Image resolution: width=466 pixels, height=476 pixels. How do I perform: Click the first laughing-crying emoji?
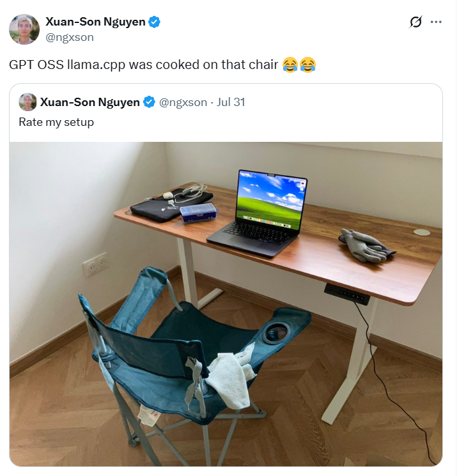click(290, 65)
